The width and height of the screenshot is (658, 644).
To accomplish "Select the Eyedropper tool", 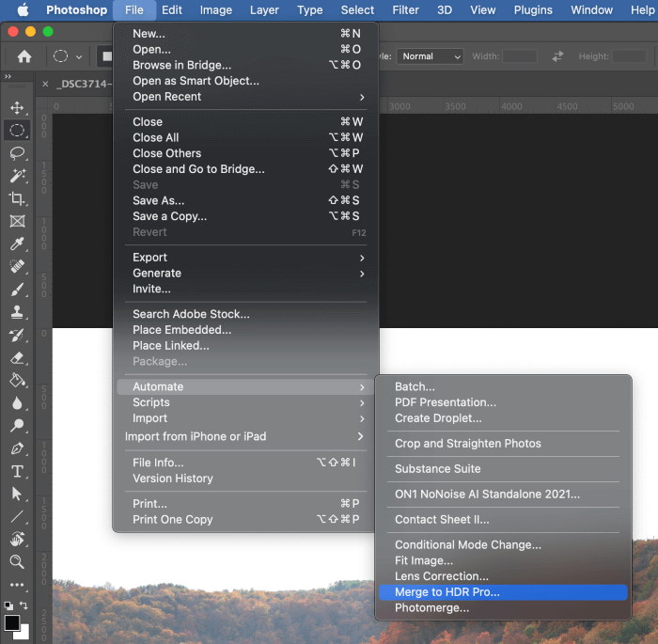I will [x=17, y=244].
